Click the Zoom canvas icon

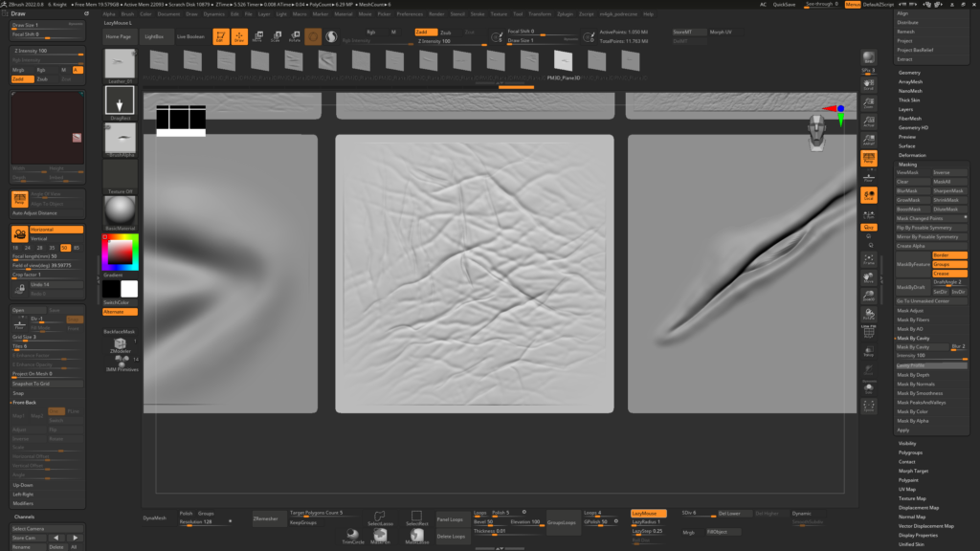coord(869,102)
